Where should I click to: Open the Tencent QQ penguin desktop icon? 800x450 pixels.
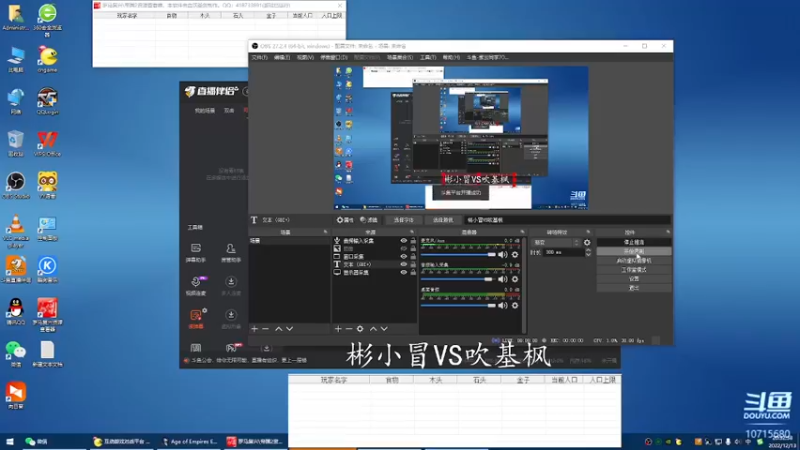16,311
